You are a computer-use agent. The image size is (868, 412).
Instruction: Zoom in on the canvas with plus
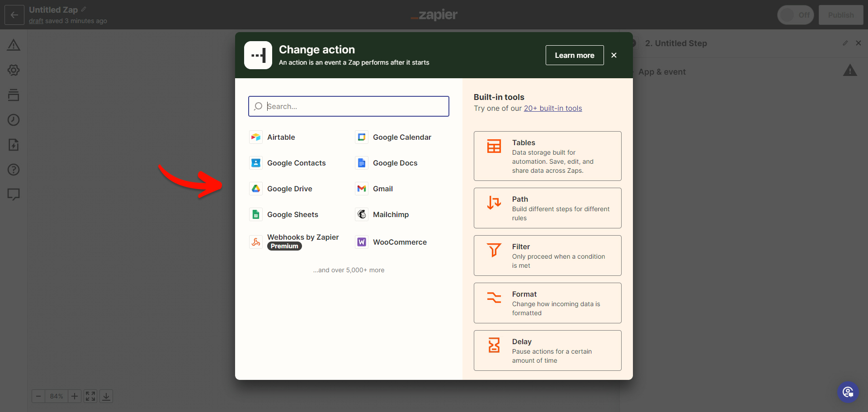75,396
